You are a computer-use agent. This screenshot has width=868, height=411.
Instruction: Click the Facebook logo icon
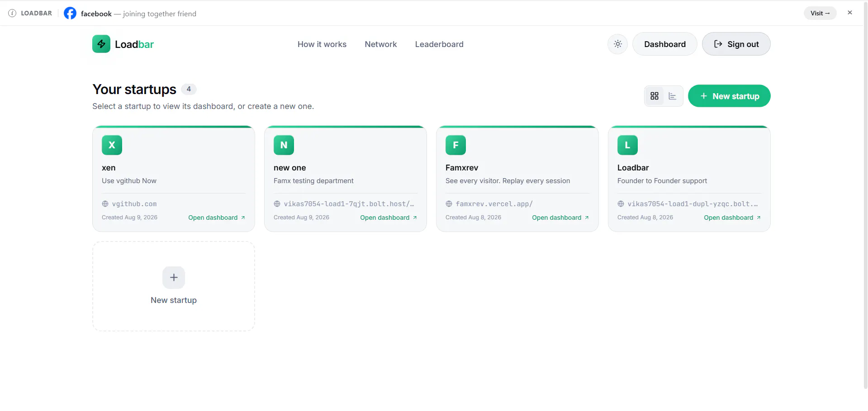pos(70,13)
